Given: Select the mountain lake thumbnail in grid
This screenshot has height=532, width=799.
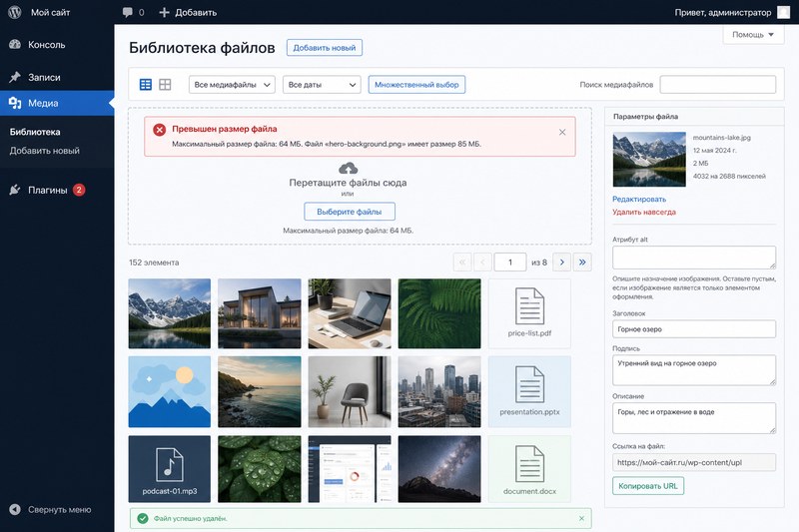Looking at the screenshot, I should (x=169, y=313).
